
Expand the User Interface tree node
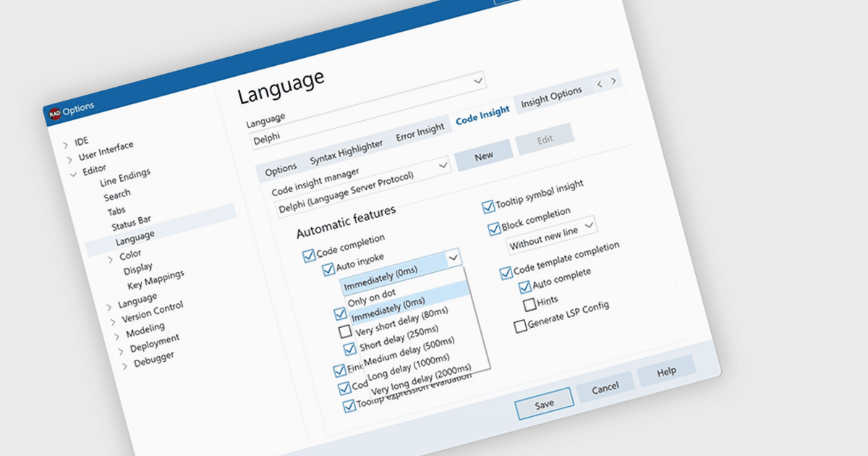coord(69,159)
